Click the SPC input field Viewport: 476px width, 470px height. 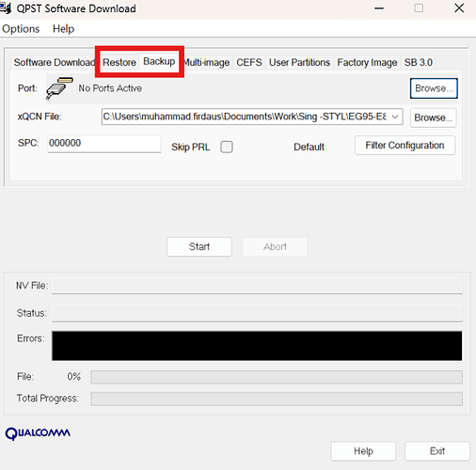[x=104, y=144]
